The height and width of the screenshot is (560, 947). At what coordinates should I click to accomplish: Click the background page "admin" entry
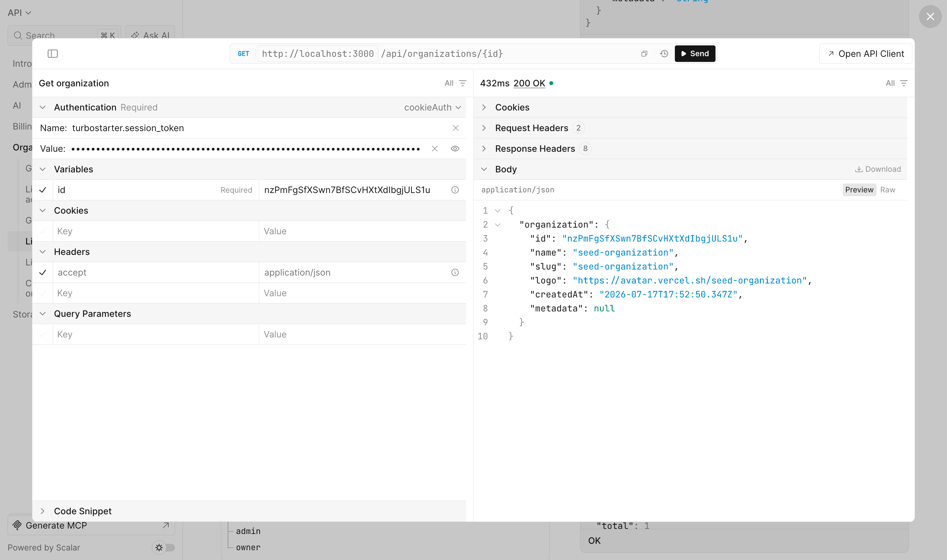(248, 531)
